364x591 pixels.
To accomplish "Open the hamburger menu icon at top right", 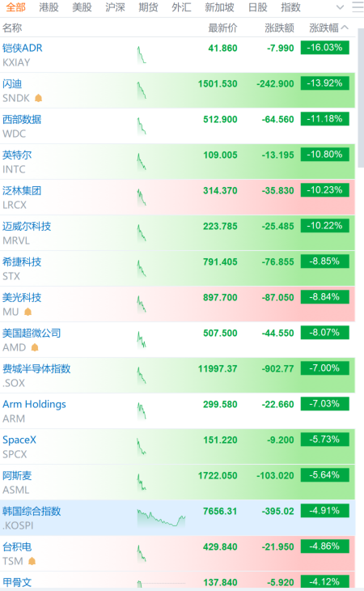I will [358, 7].
